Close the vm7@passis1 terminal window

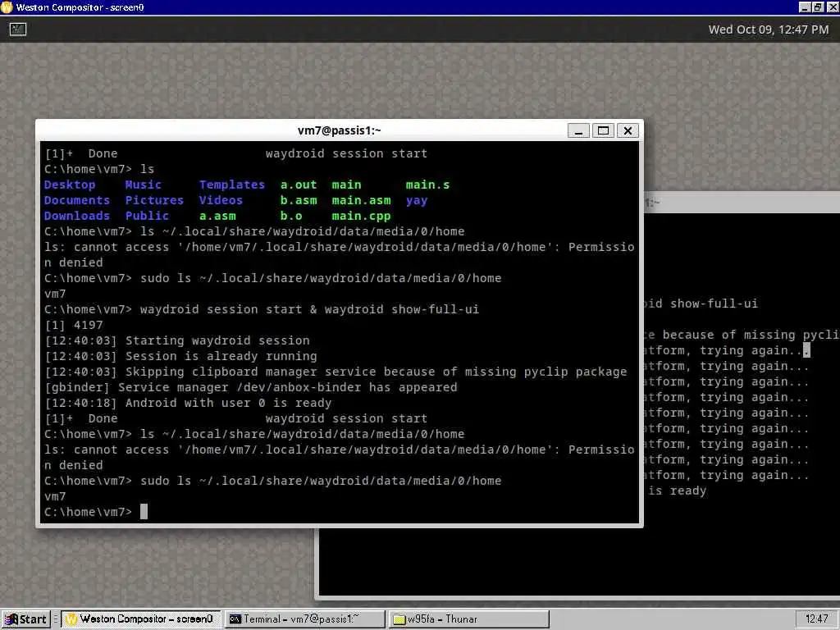[x=628, y=130]
